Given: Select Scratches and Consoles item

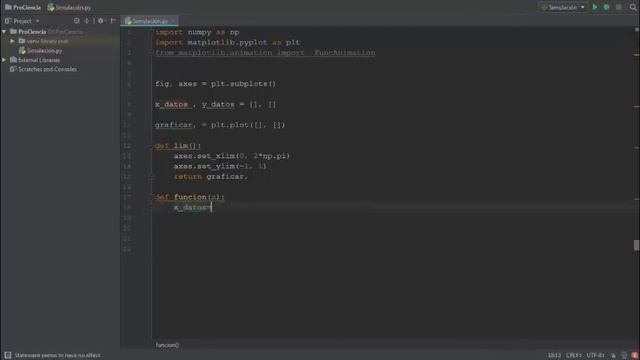Looking at the screenshot, I should click(43, 69).
